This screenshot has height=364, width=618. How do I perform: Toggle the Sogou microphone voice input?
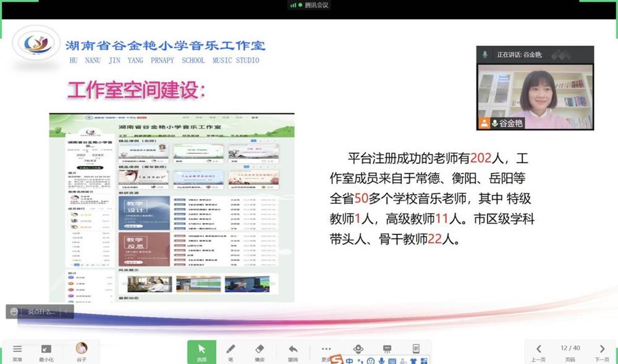(381, 361)
